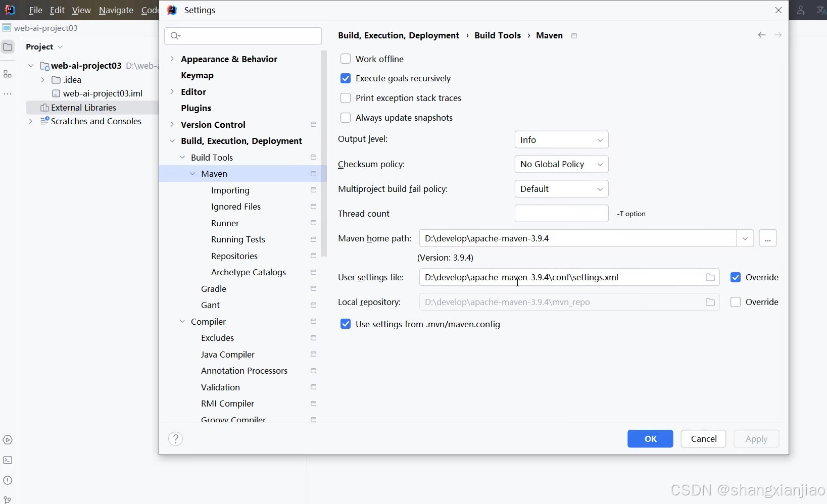The width and height of the screenshot is (827, 504).
Task: Open the Navigate menu
Action: click(116, 10)
